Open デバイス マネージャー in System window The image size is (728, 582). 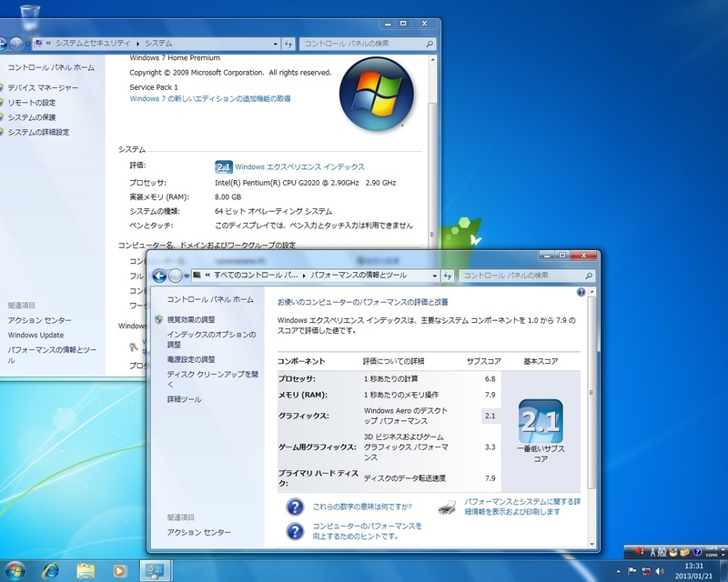tap(43, 87)
